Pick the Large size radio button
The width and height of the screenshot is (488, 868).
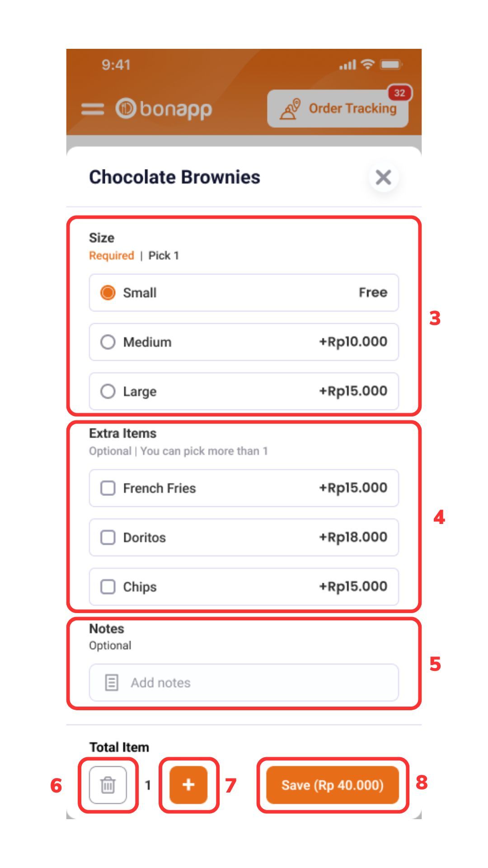click(x=108, y=391)
